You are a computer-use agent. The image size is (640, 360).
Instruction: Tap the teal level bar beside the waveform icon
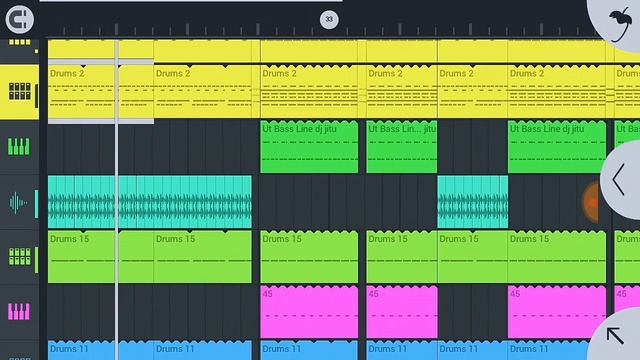(x=36, y=204)
